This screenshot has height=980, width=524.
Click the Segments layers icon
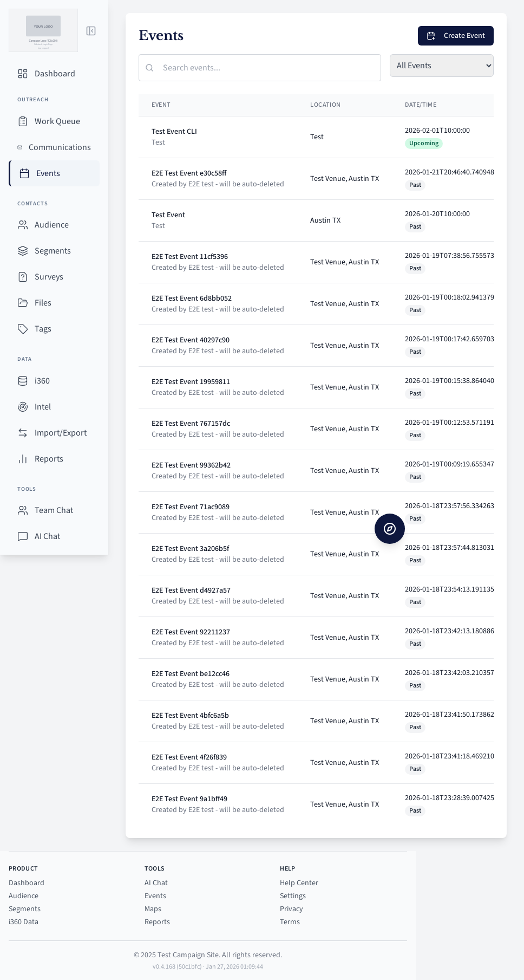point(23,251)
